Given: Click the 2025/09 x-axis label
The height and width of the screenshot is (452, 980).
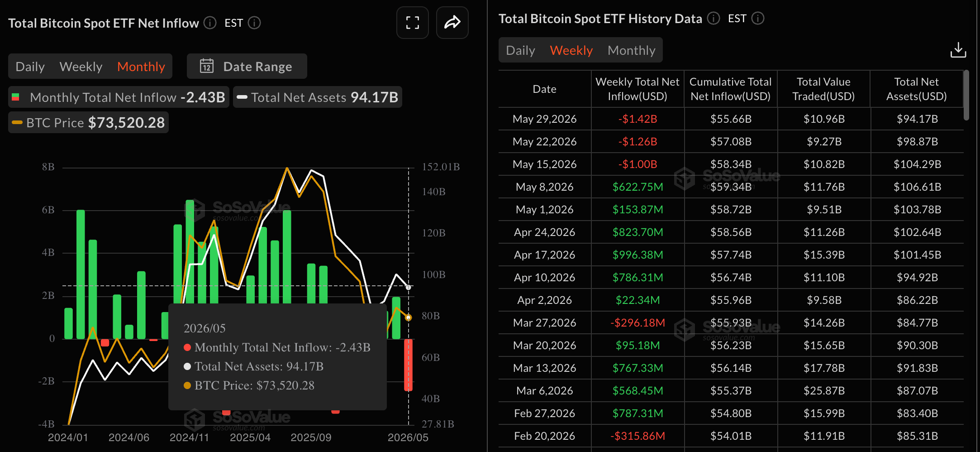Looking at the screenshot, I should point(311,437).
